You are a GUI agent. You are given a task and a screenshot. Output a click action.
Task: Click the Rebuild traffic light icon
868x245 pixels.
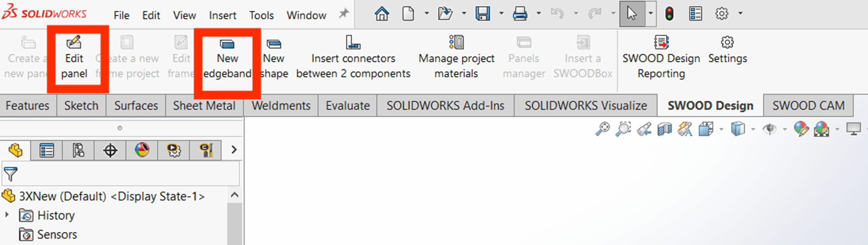669,14
